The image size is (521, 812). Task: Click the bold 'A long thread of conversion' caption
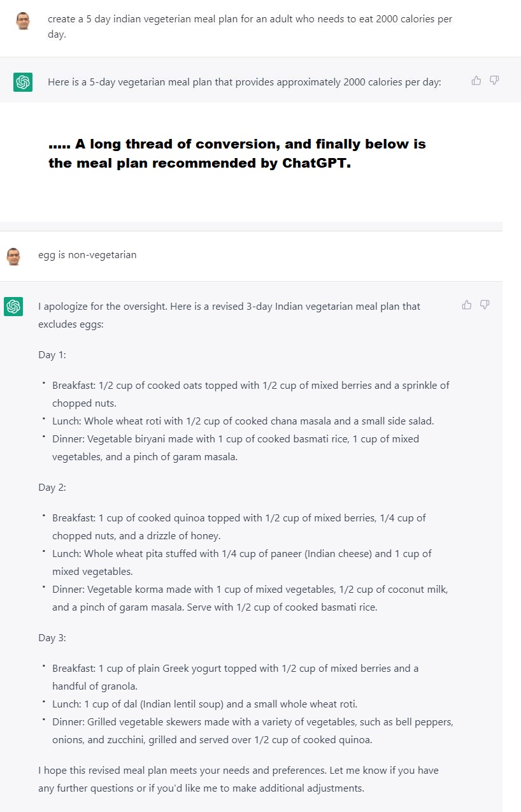click(237, 154)
